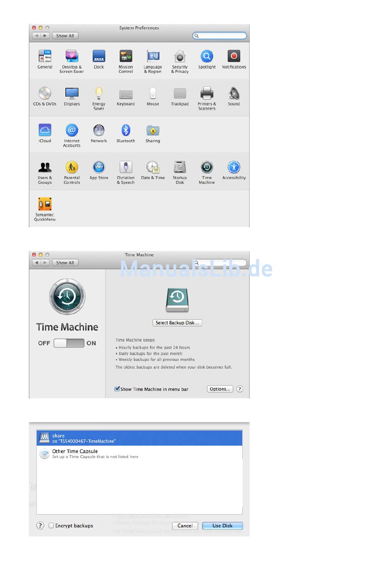
Task: Open iCloud preferences
Action: [x=45, y=133]
